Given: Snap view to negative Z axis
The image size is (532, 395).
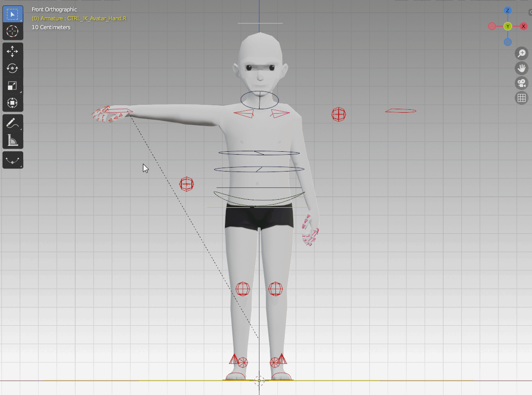Looking at the screenshot, I should click(x=508, y=42).
